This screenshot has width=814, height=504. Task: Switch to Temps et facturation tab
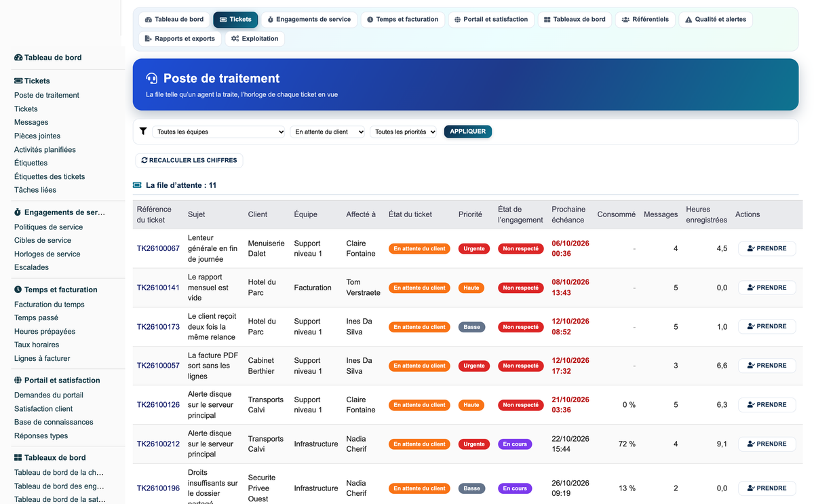403,20
